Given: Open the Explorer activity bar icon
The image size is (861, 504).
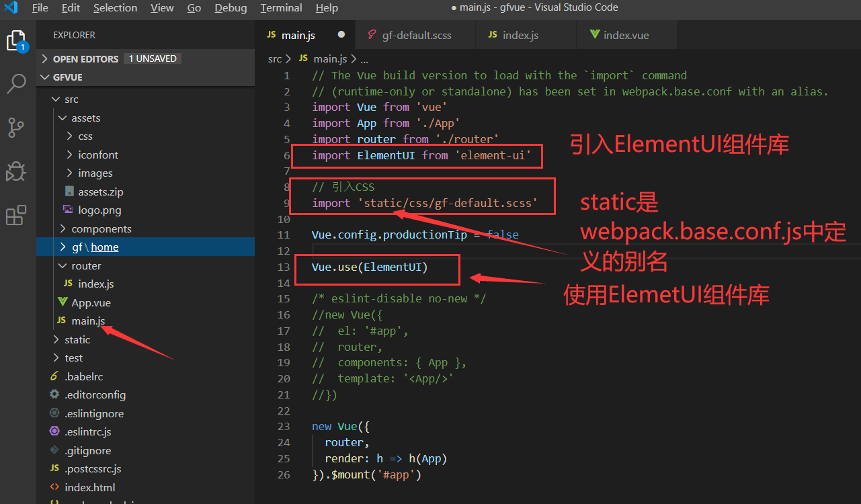Looking at the screenshot, I should tap(16, 42).
